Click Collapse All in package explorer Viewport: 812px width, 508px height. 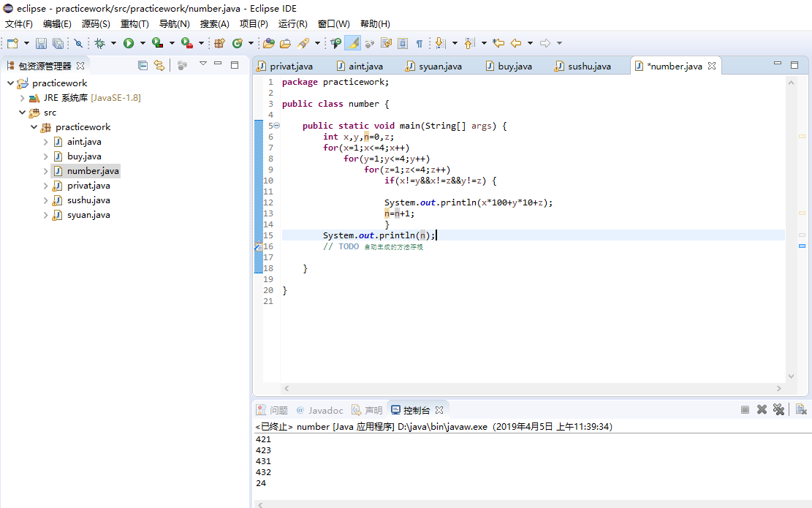point(143,65)
